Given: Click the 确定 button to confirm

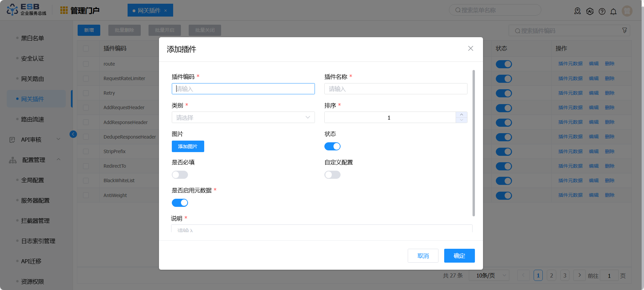Looking at the screenshot, I should tap(459, 256).
